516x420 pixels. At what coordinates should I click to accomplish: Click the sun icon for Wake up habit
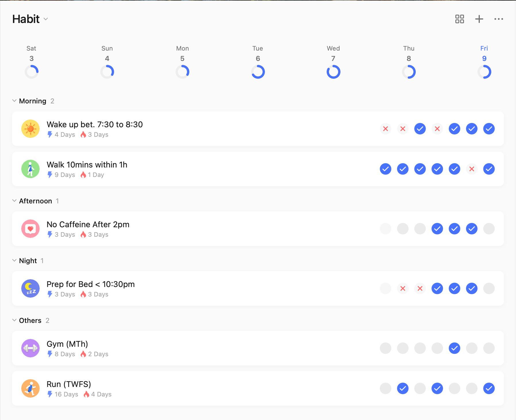[30, 129]
